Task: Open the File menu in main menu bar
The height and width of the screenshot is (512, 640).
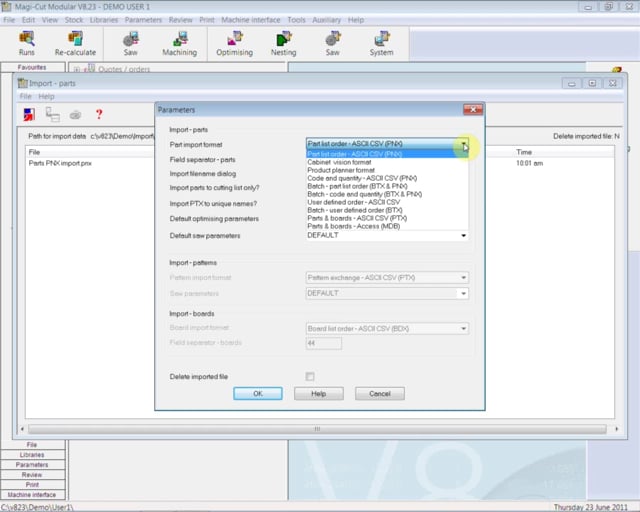Action: pyautogui.click(x=9, y=20)
